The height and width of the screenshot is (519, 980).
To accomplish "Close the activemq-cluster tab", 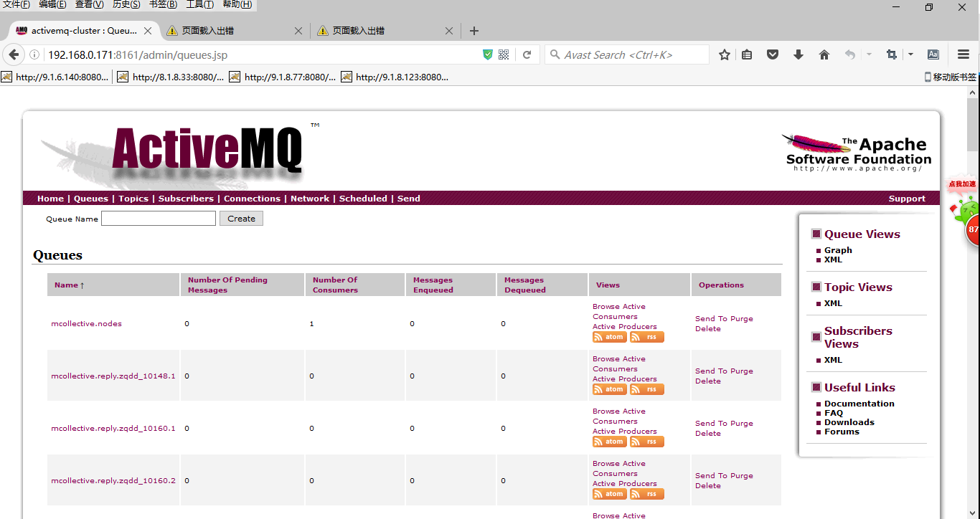I will [x=149, y=31].
